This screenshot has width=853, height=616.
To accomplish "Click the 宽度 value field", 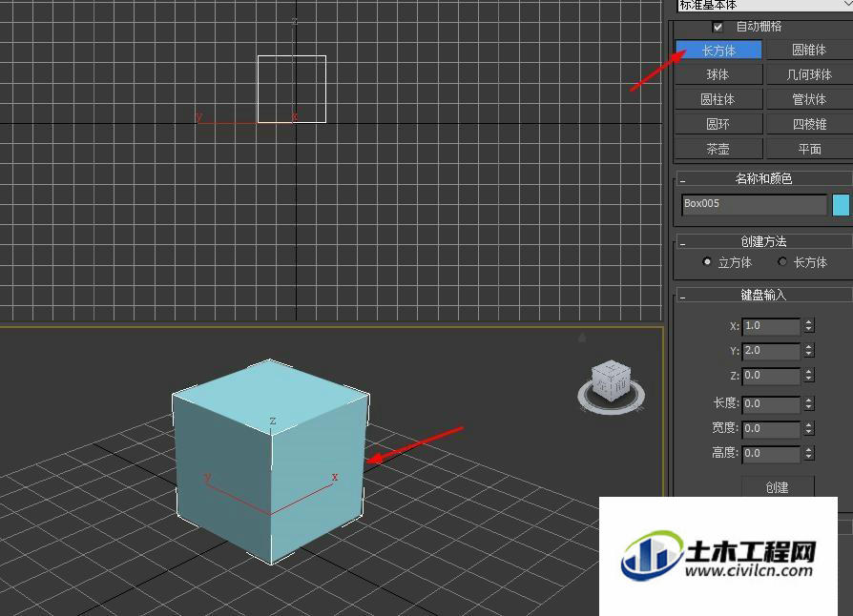I will point(771,428).
